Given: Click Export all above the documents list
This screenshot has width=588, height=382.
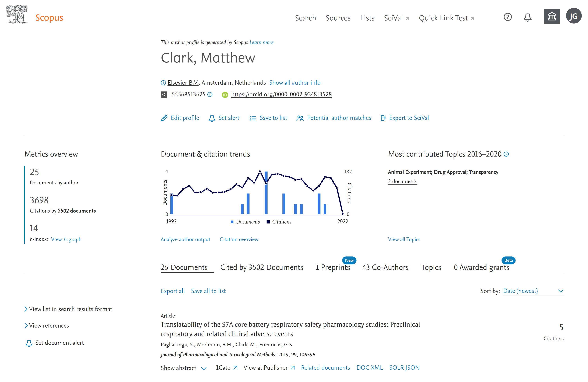Looking at the screenshot, I should tap(172, 291).
